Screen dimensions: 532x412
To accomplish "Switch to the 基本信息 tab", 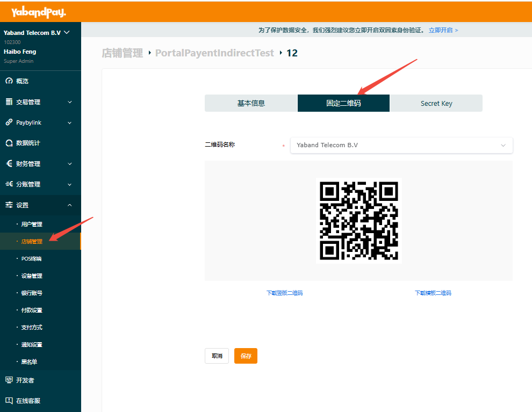I will tap(251, 103).
